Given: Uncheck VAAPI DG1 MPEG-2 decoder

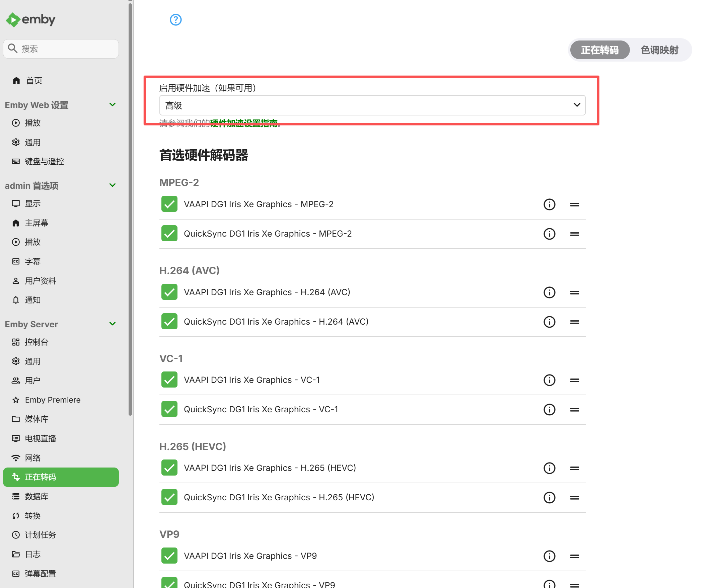Looking at the screenshot, I should click(x=169, y=204).
